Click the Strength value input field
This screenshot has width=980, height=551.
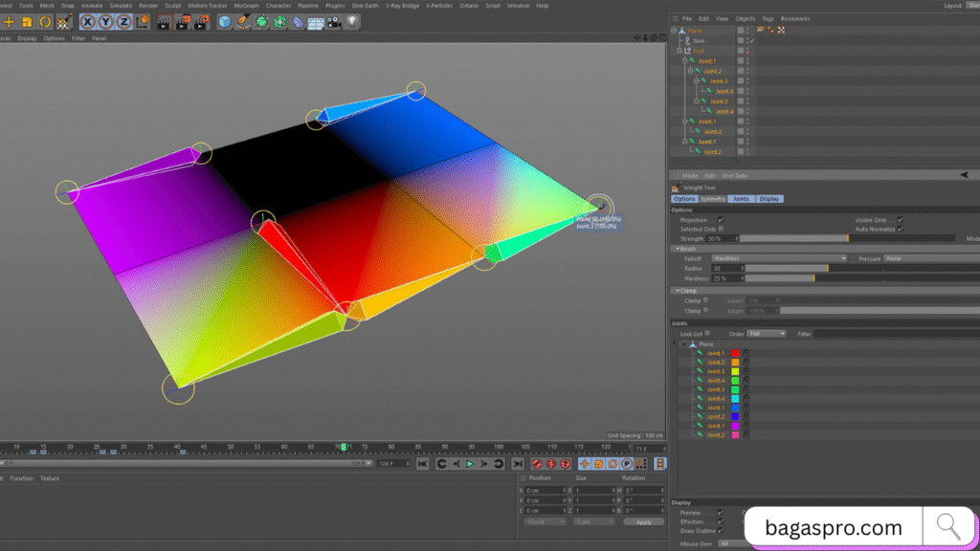[722, 236]
